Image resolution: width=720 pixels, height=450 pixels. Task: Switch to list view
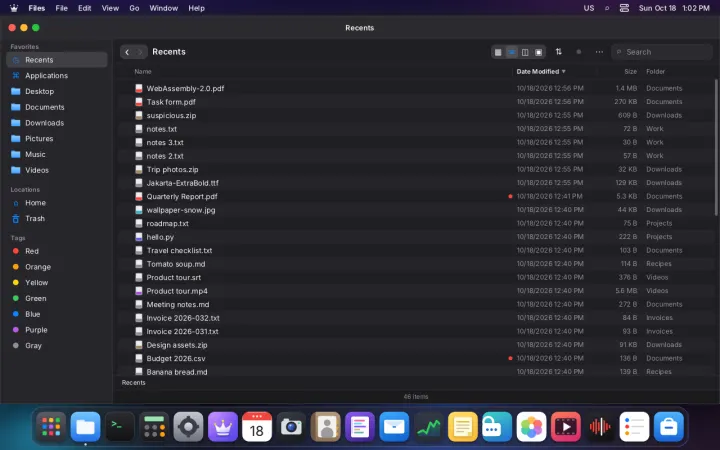click(512, 52)
